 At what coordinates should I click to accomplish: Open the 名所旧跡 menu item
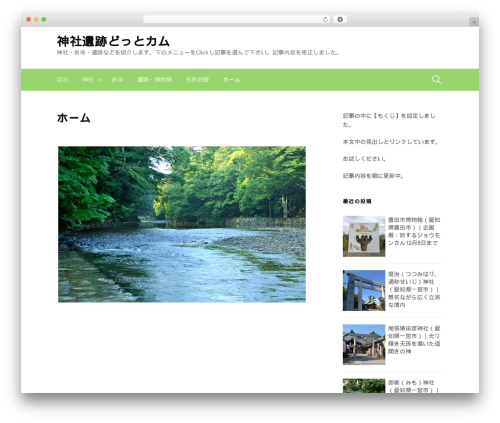(x=197, y=80)
